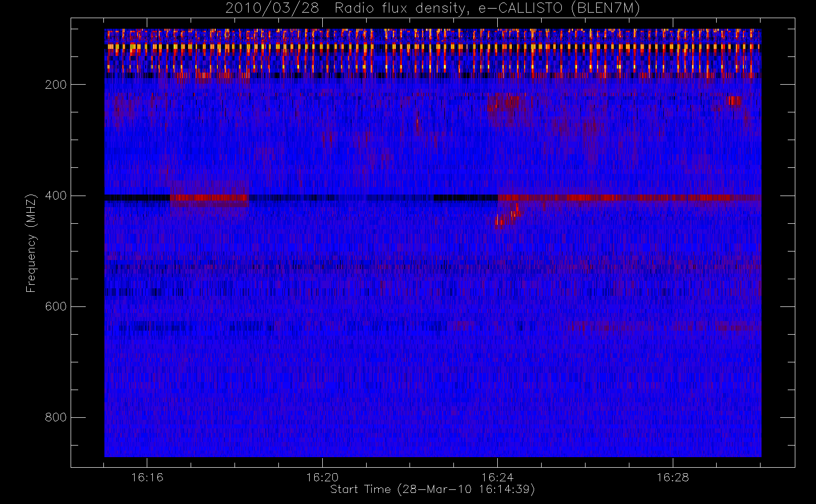
Task: Click the Start Time axis caption
Action: pos(432,489)
